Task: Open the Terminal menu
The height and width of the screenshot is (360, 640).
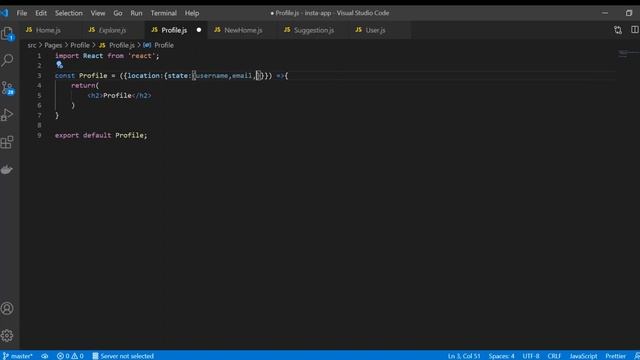Action: pyautogui.click(x=163, y=13)
